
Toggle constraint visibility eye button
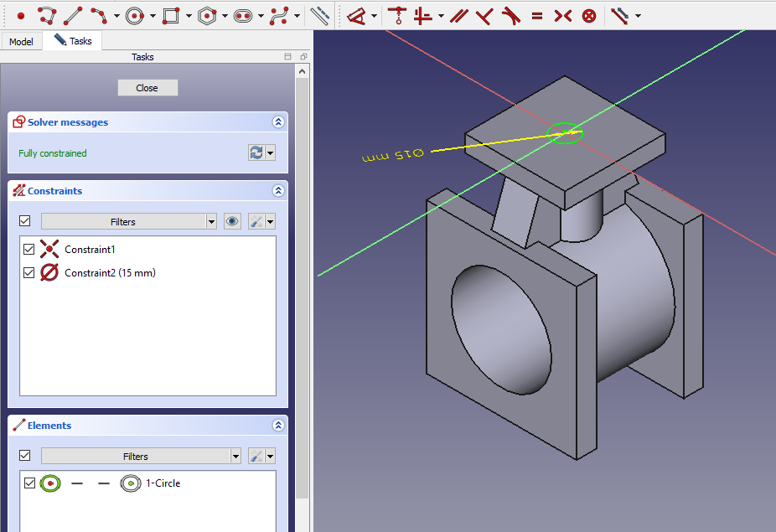click(x=233, y=222)
